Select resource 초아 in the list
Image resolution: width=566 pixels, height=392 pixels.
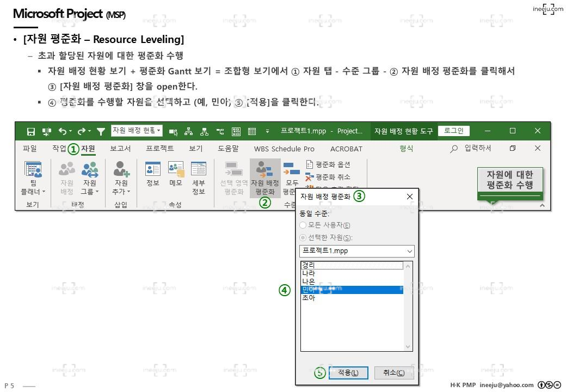(352, 298)
